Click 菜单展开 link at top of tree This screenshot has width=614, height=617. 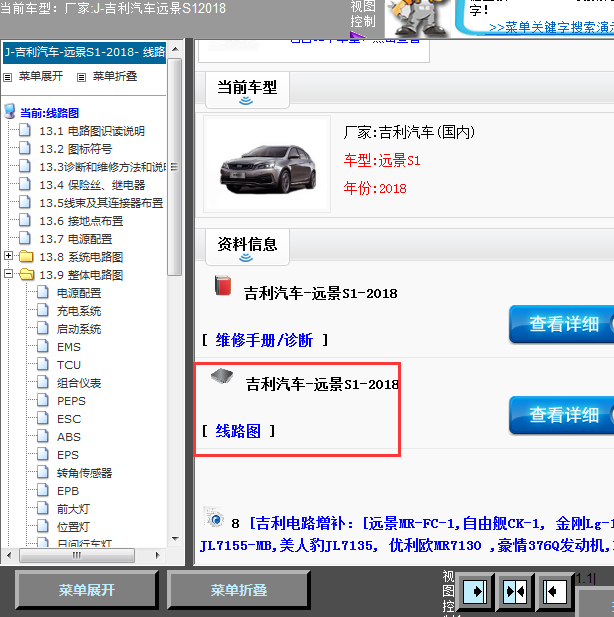[41, 76]
